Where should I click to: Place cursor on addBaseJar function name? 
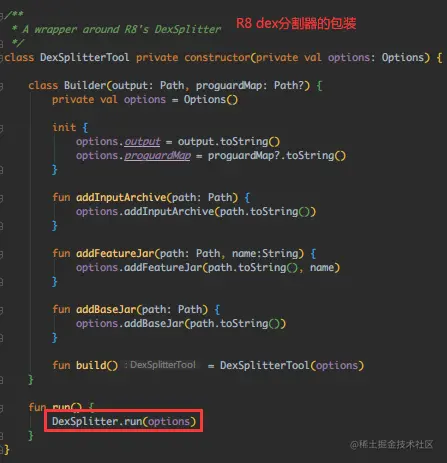point(106,309)
